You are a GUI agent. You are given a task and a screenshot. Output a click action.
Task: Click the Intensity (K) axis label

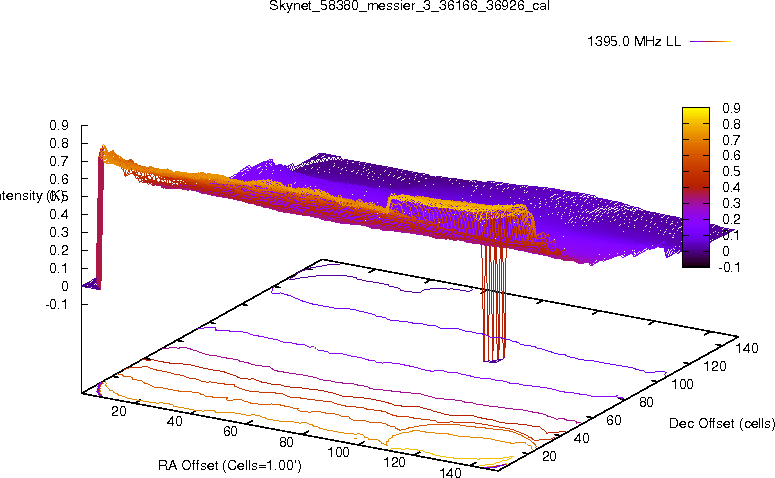tap(32, 196)
